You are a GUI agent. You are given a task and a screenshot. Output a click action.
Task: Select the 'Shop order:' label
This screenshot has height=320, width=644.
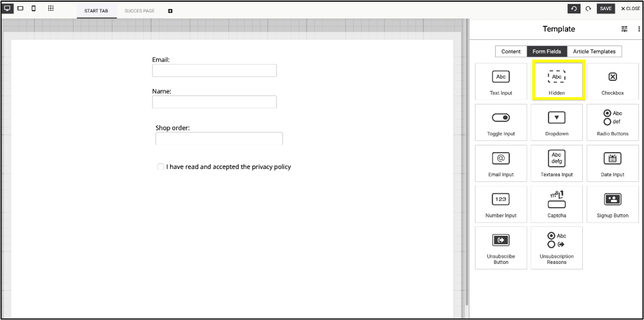coord(173,128)
